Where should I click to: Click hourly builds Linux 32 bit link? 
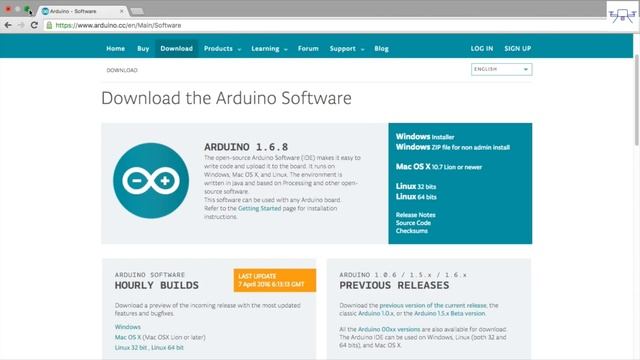[131, 348]
